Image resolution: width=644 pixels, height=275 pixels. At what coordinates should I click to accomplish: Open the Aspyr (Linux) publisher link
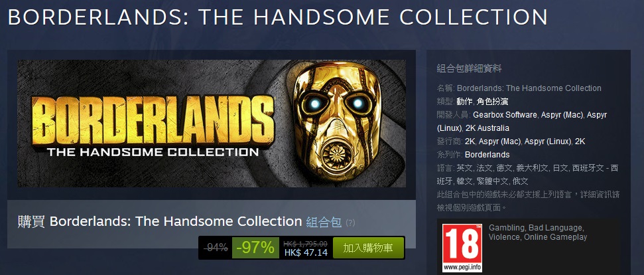(x=548, y=141)
